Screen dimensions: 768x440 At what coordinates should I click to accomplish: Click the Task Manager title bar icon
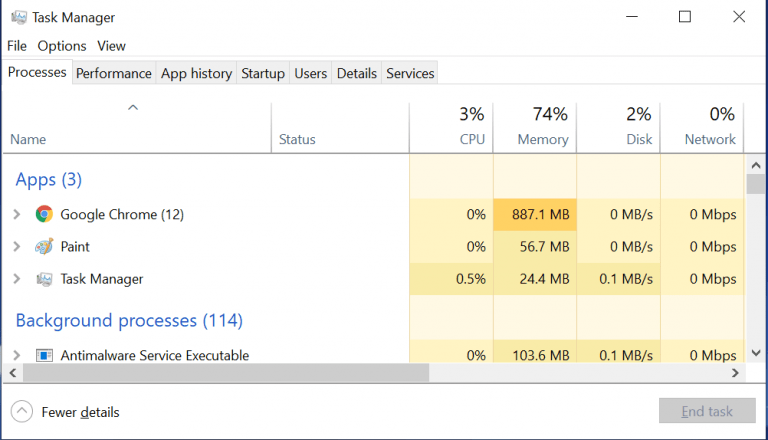click(x=19, y=17)
